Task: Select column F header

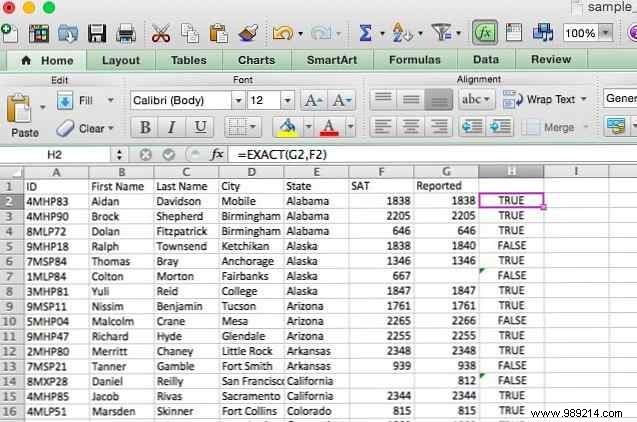Action: (381, 172)
